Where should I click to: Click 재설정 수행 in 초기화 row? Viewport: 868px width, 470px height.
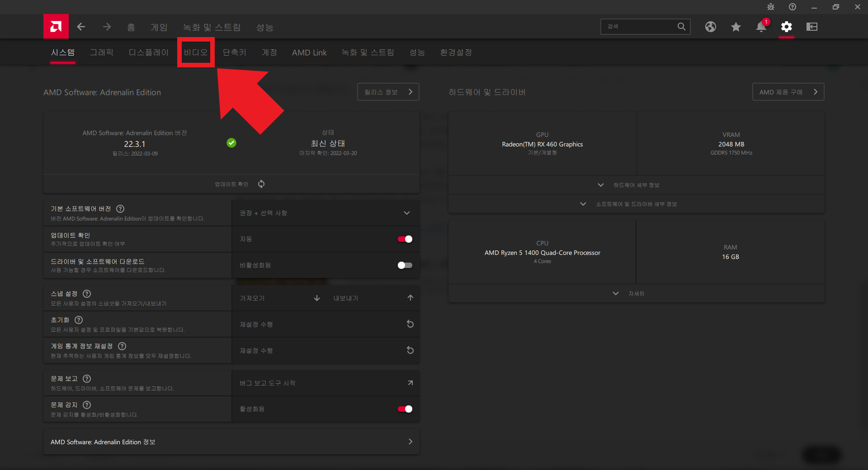[x=256, y=324]
